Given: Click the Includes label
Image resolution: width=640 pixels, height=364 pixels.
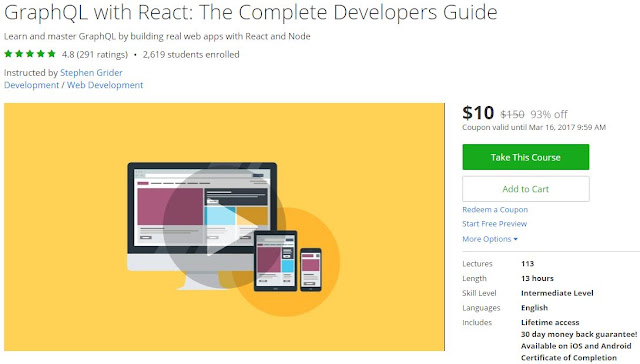Looking at the screenshot, I should tap(477, 322).
